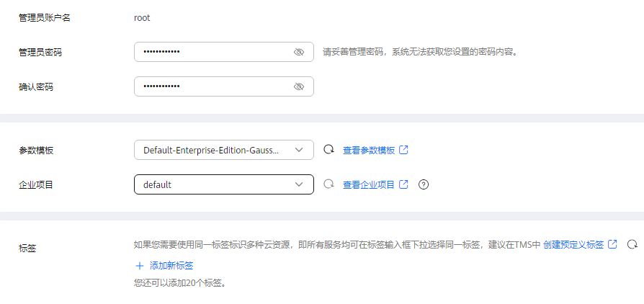Expand the 参数模板 dropdown
This screenshot has width=644, height=304.
[224, 150]
